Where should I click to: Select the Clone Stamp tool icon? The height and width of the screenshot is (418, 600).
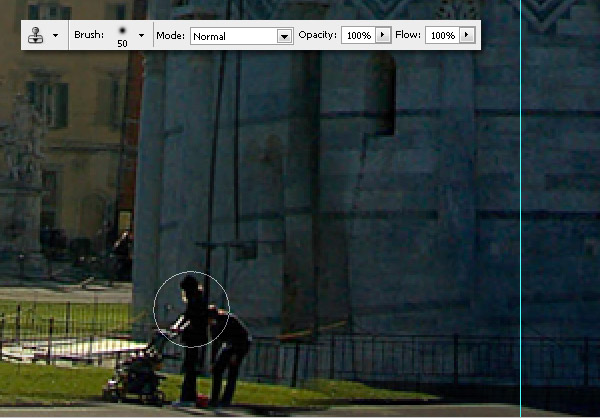coord(35,35)
